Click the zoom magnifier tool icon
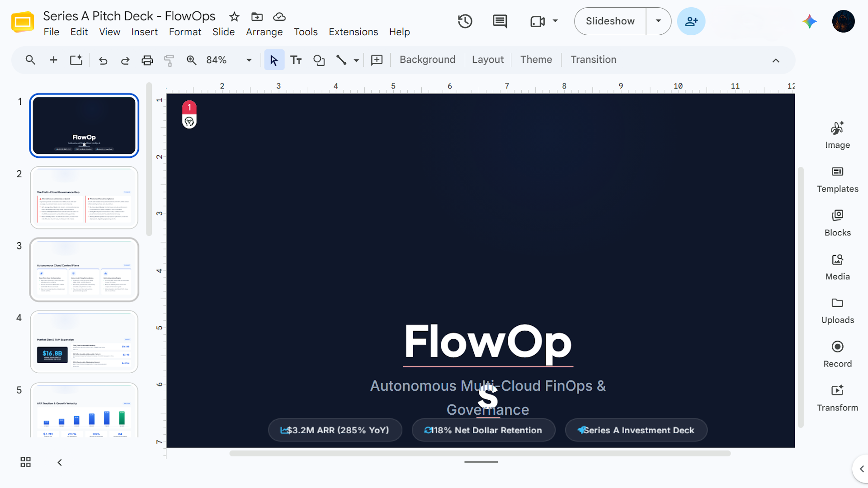The height and width of the screenshot is (488, 868). tap(192, 60)
